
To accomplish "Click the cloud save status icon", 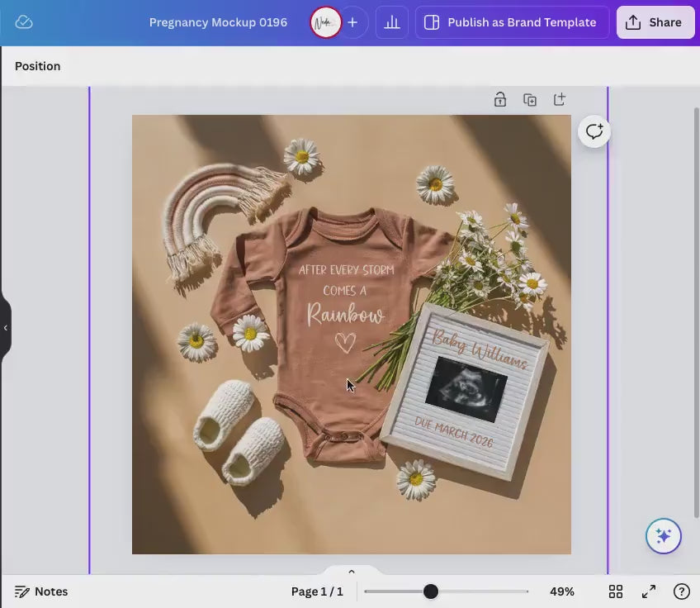I will (x=24, y=22).
